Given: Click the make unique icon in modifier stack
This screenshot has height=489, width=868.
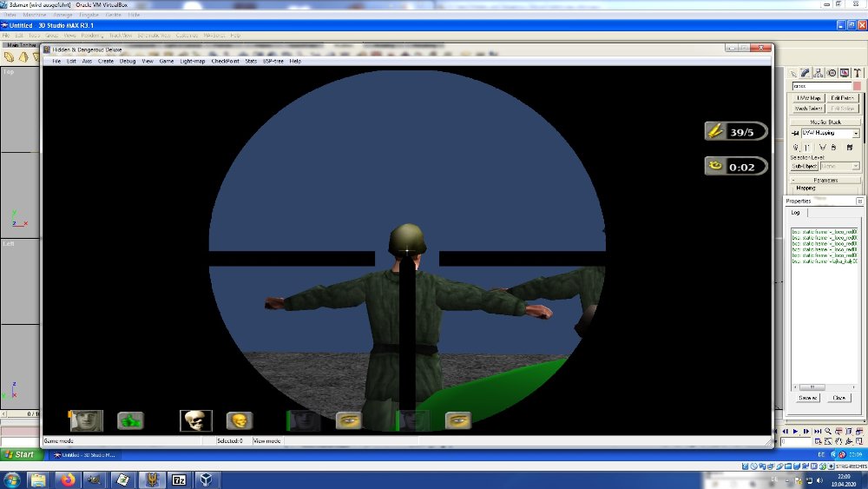Looking at the screenshot, I should point(822,148).
